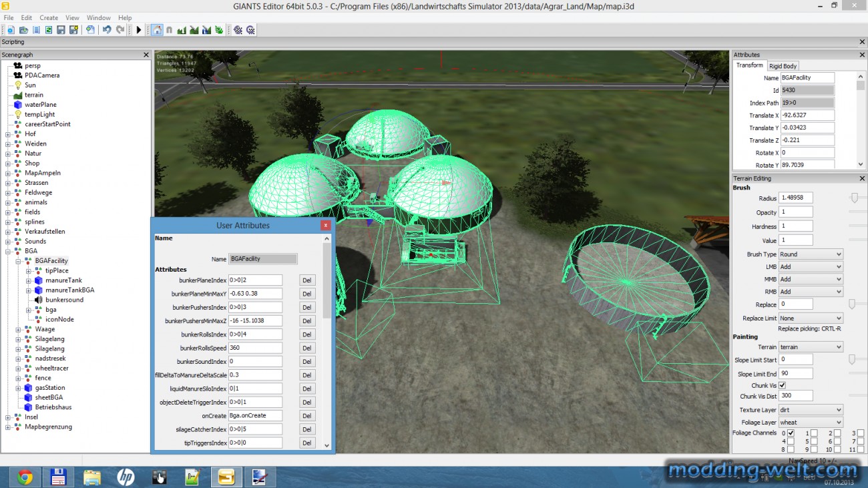
Task: Delete the bunkerPlaneIndex attribute
Action: (307, 280)
